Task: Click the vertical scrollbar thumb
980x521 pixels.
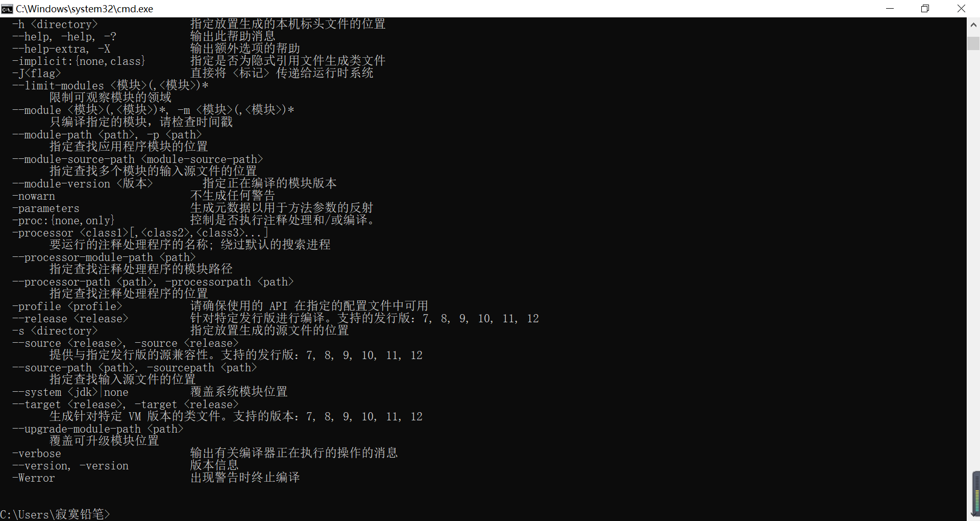Action: click(973, 43)
